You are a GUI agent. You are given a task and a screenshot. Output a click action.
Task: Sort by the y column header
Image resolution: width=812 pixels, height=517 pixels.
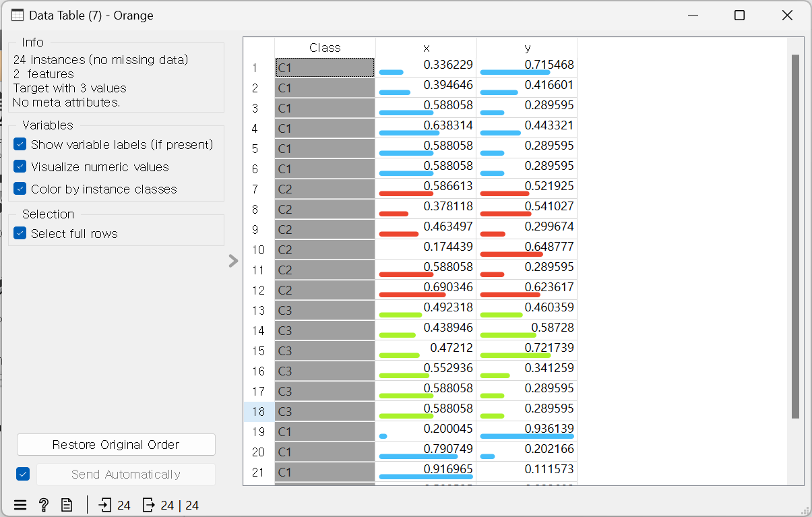click(527, 48)
